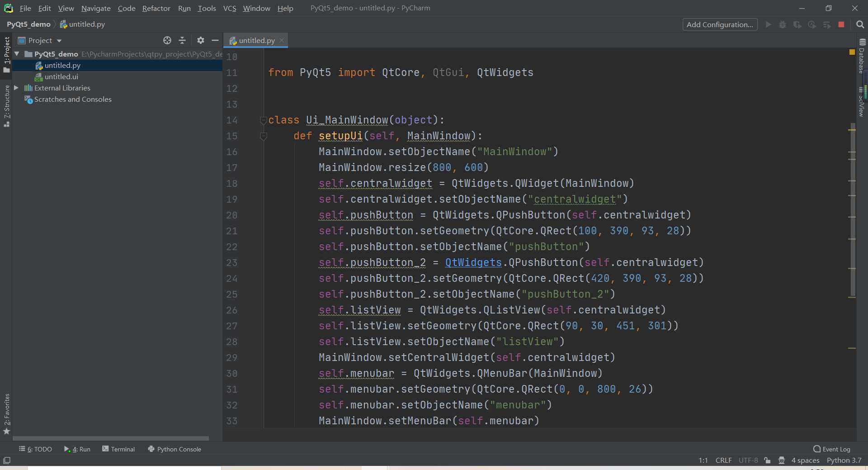The height and width of the screenshot is (470, 868).
Task: Click the 1:1 cursor position indicator
Action: 703,461
